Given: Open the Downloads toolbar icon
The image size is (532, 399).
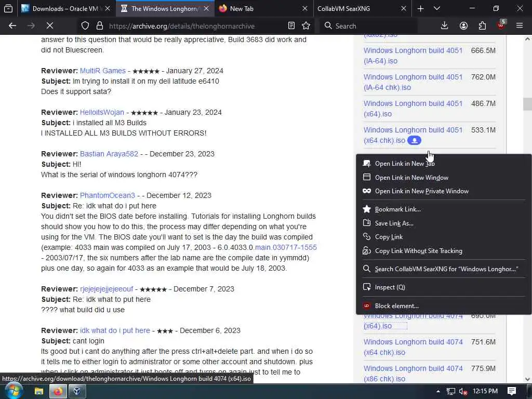Looking at the screenshot, I should 445,26.
